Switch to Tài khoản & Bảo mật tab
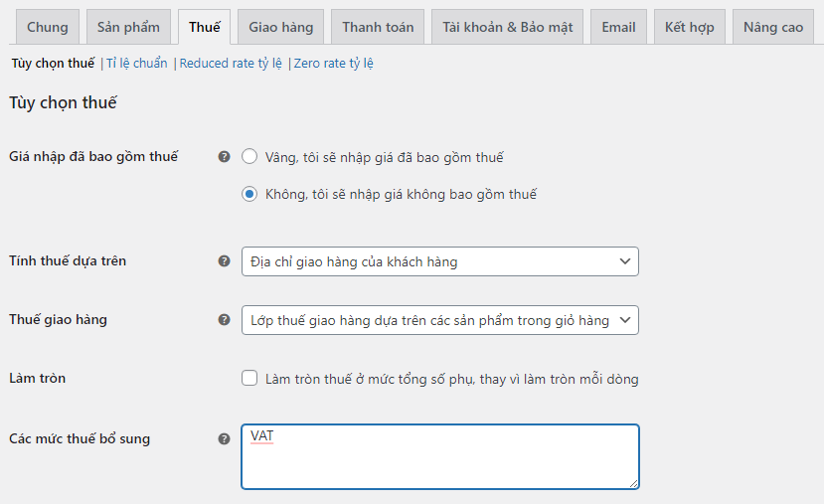The width and height of the screenshot is (824, 504). tap(507, 27)
